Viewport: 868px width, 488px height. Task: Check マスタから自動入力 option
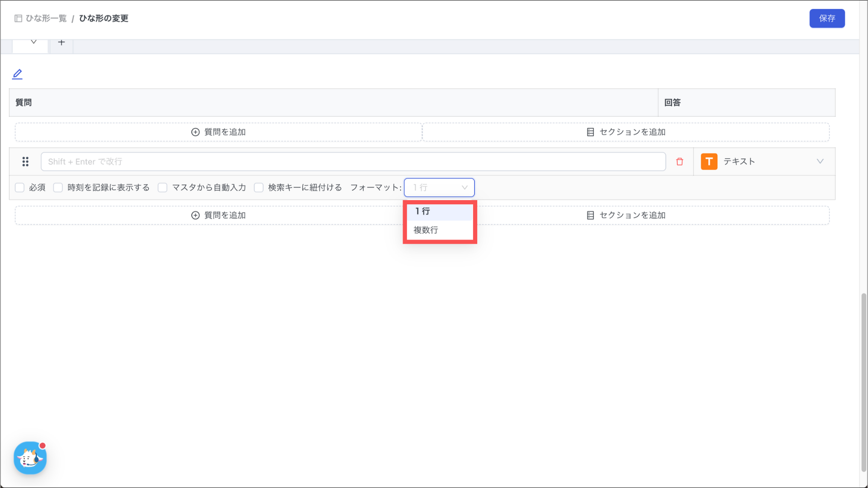(163, 187)
